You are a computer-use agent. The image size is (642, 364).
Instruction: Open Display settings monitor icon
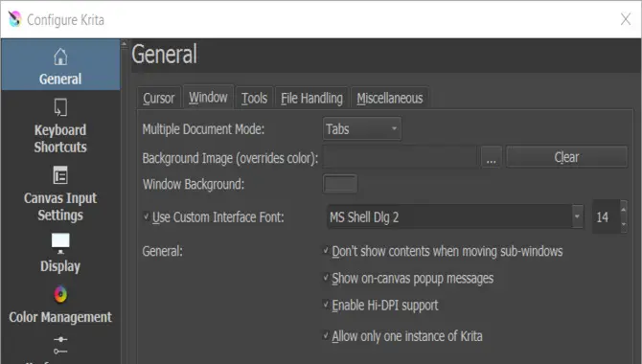(60, 243)
